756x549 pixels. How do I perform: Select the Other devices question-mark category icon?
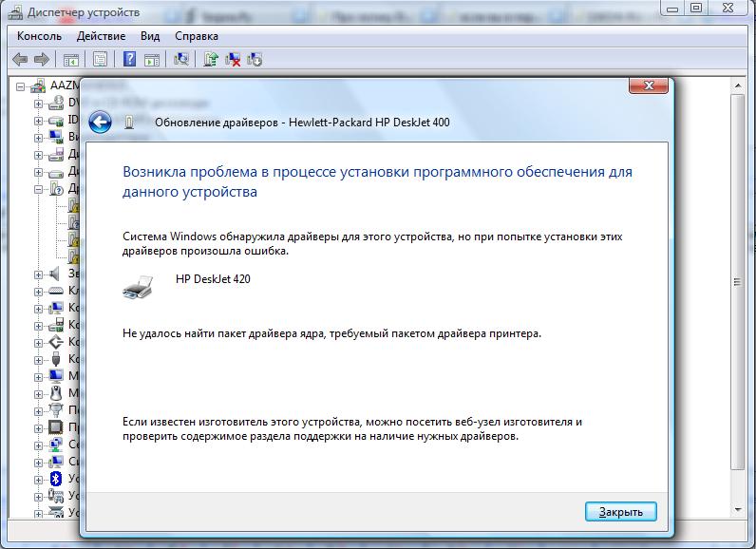click(56, 188)
